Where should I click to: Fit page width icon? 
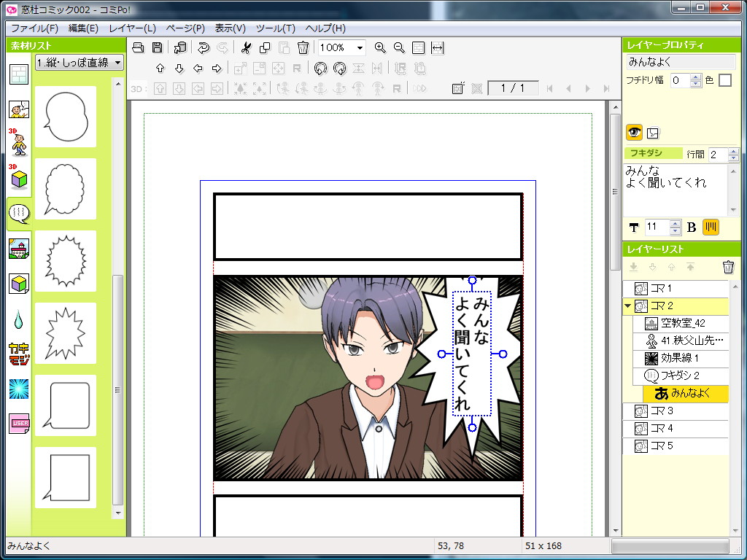(x=438, y=47)
